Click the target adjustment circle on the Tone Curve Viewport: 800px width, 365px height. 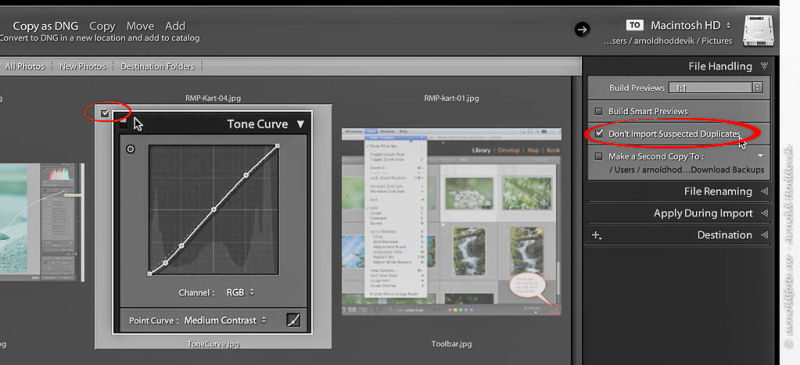(x=131, y=150)
